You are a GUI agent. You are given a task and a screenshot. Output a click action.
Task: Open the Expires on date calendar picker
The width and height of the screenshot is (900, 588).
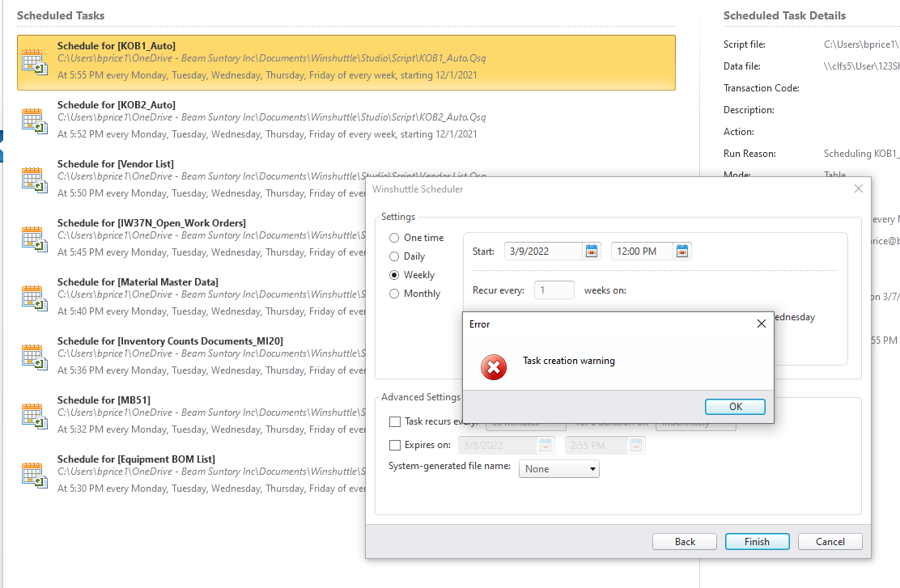point(546,445)
